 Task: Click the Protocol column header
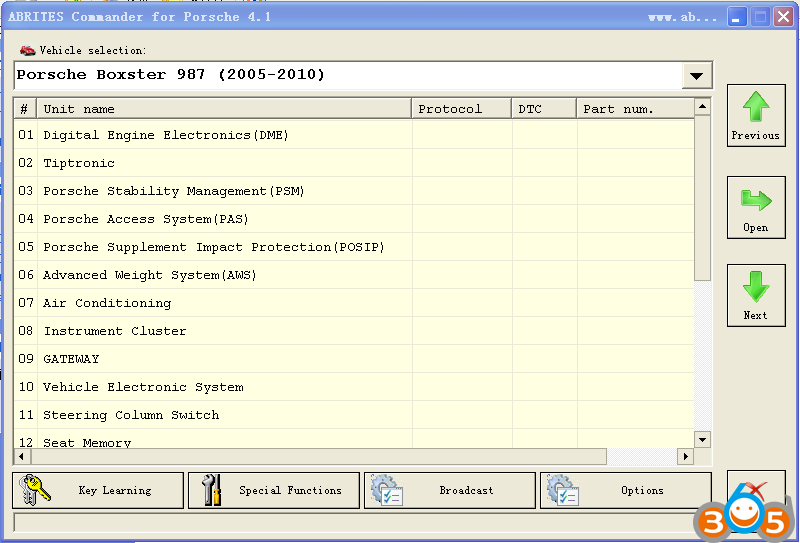(x=461, y=109)
